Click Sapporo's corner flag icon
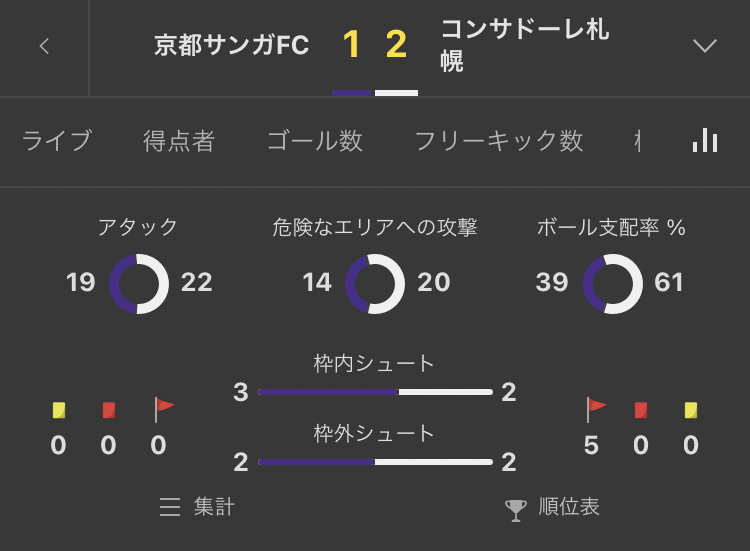Image resolution: width=750 pixels, height=551 pixels. (596, 410)
